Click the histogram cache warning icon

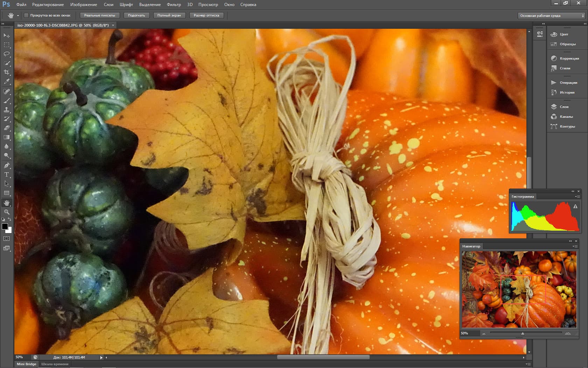575,207
